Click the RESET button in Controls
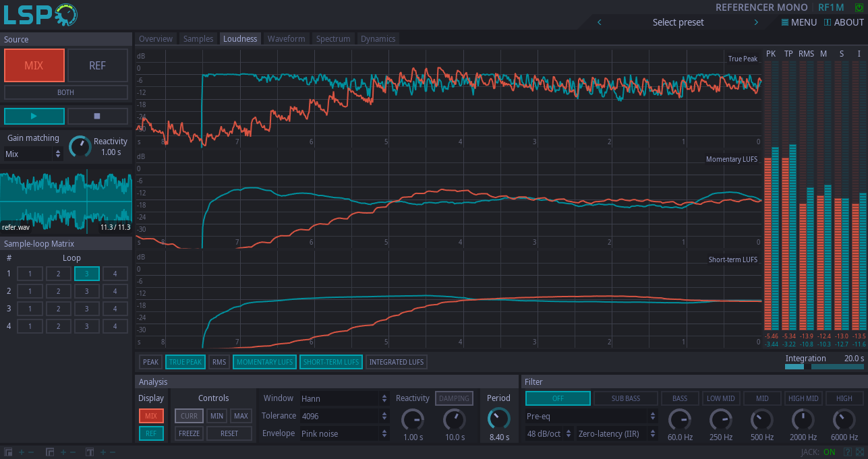Image resolution: width=868 pixels, height=459 pixels. click(x=229, y=433)
